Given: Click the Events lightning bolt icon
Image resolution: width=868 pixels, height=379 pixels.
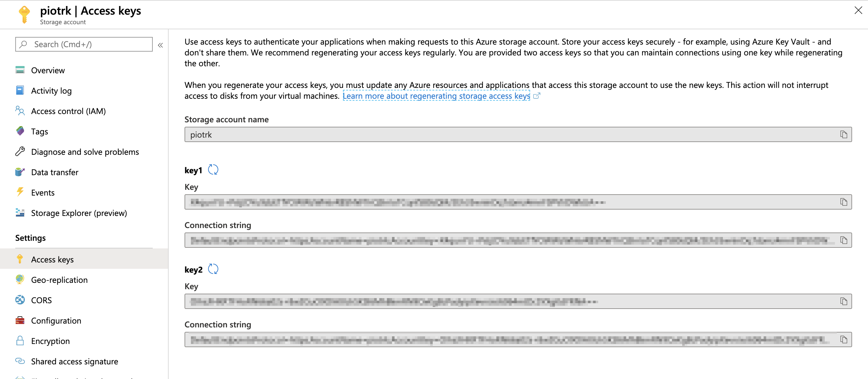Looking at the screenshot, I should click(x=20, y=192).
